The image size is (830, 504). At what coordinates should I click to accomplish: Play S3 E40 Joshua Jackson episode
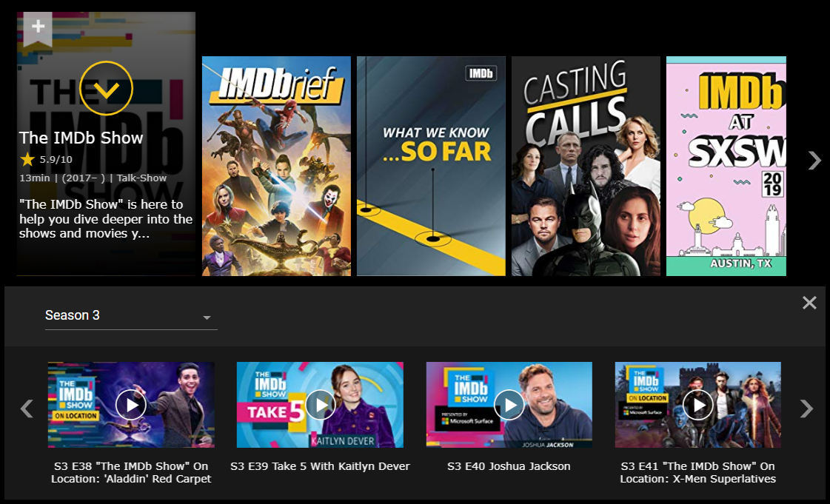(x=509, y=405)
